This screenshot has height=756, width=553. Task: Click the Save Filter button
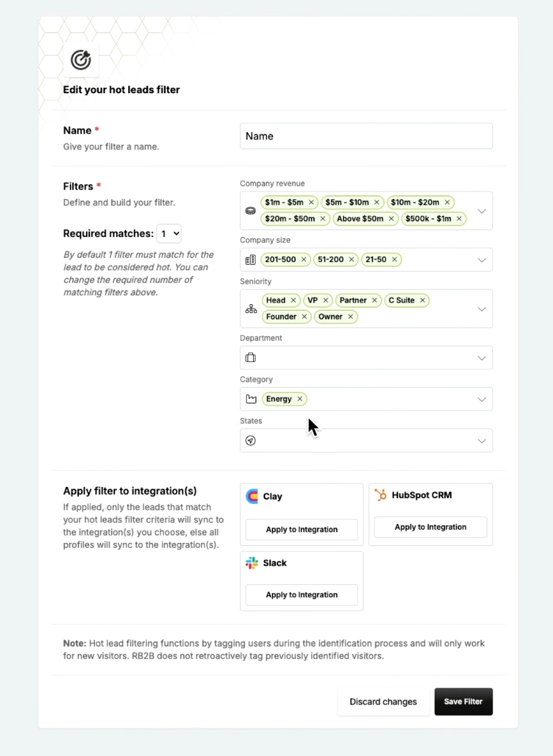point(464,702)
